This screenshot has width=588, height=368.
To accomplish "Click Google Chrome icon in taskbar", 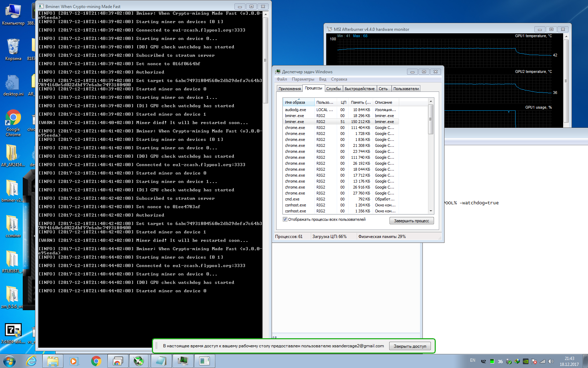I will (x=96, y=361).
